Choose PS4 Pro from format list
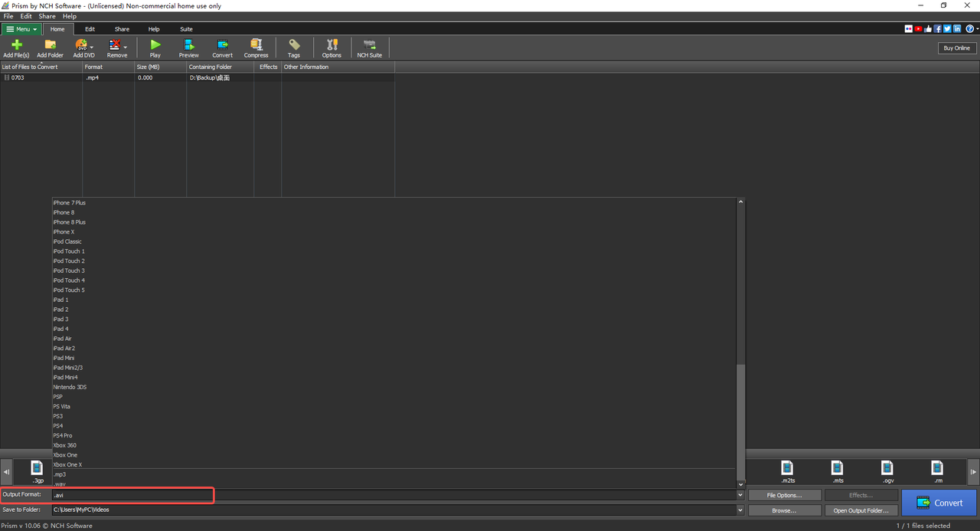Image resolution: width=980 pixels, height=531 pixels. point(63,435)
